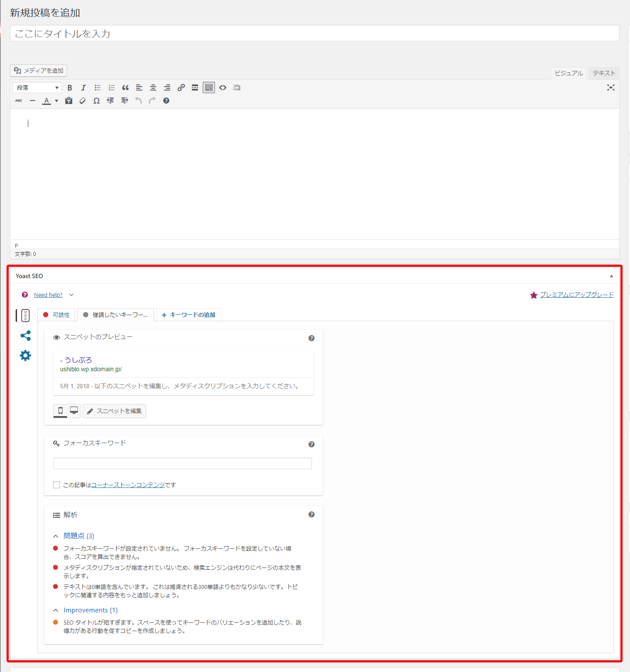The height and width of the screenshot is (672, 630).
Task: Open the Yoast social share tab
Action: tap(26, 336)
